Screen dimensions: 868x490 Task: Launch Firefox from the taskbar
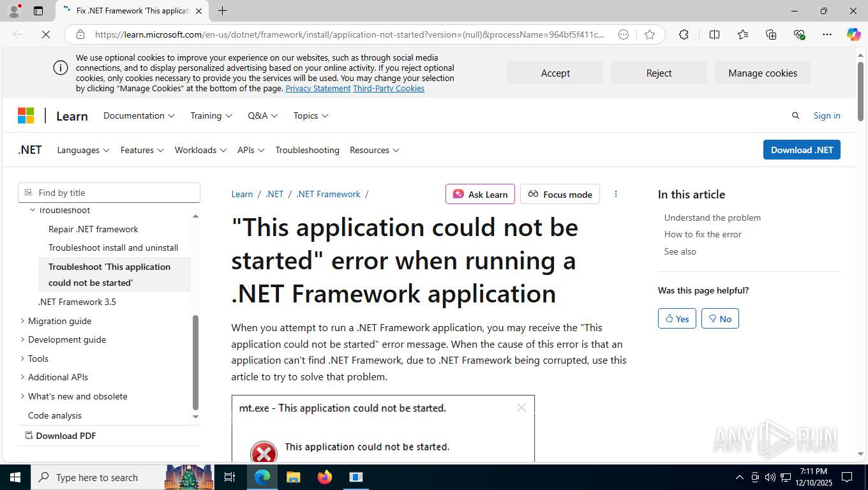click(x=325, y=477)
